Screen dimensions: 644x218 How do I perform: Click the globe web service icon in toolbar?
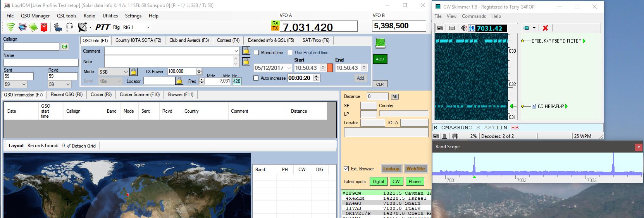(x=22, y=27)
